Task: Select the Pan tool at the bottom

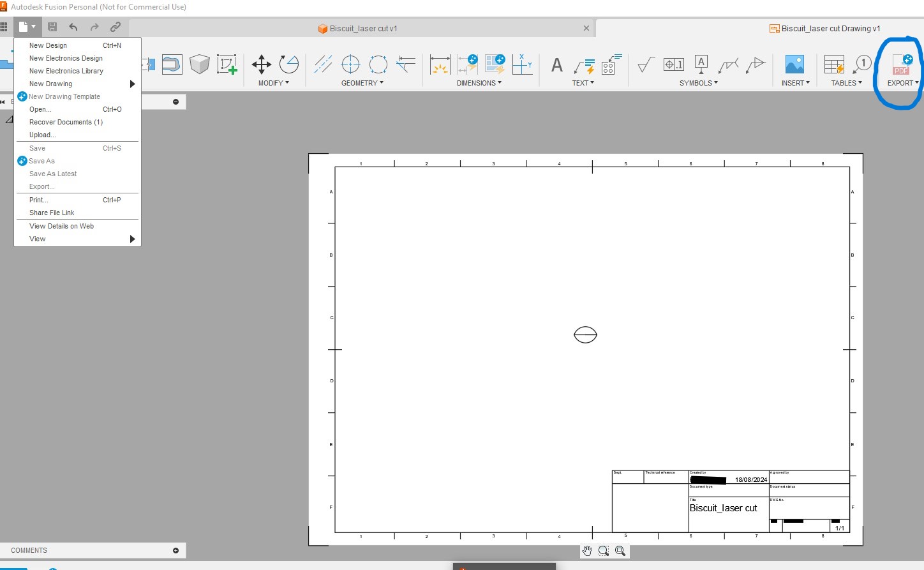Action: click(587, 550)
